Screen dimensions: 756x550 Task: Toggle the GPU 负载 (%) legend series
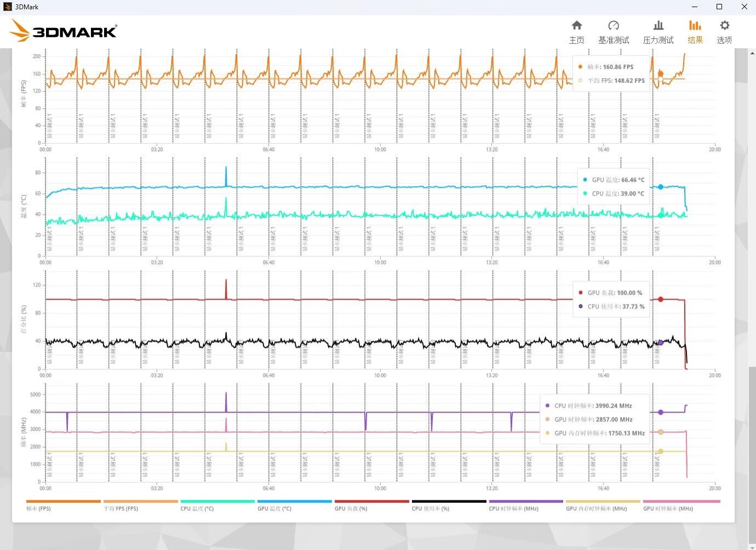coord(372,505)
